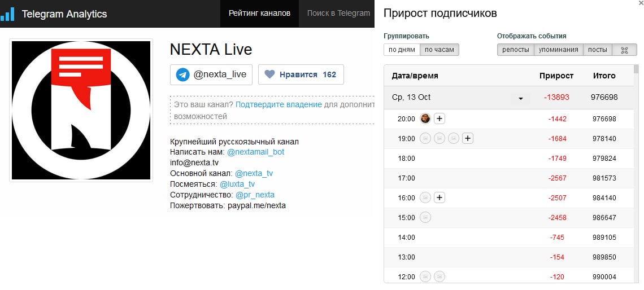Open the avatar event icon at 20:00
The width and height of the screenshot is (644, 290).
coord(425,118)
